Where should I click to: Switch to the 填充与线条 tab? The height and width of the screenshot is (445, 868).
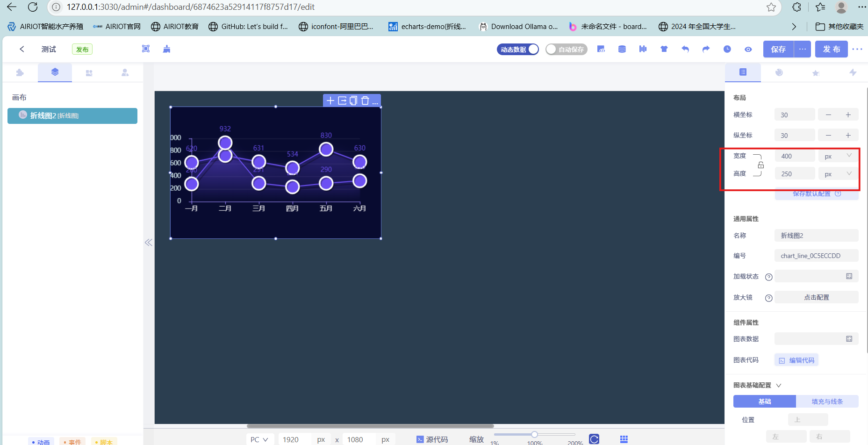click(x=827, y=402)
